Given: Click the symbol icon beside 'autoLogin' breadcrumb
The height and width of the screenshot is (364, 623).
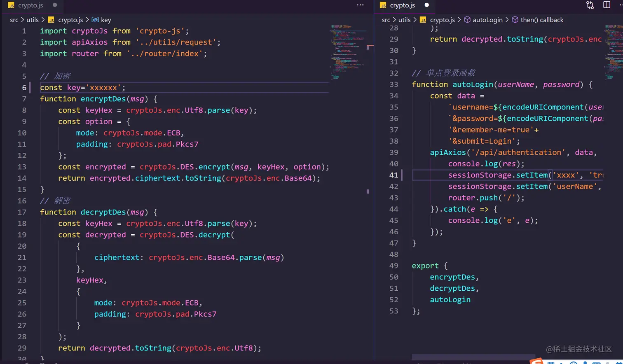Looking at the screenshot, I should click(467, 20).
